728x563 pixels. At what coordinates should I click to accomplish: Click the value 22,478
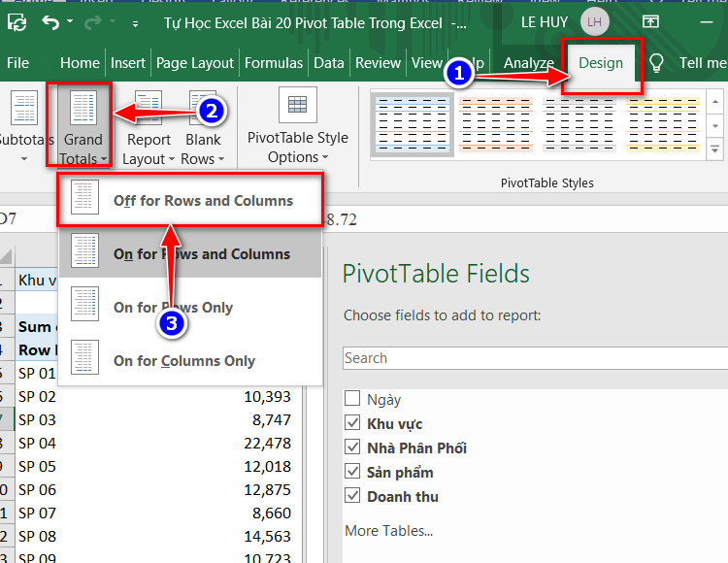[x=268, y=444]
